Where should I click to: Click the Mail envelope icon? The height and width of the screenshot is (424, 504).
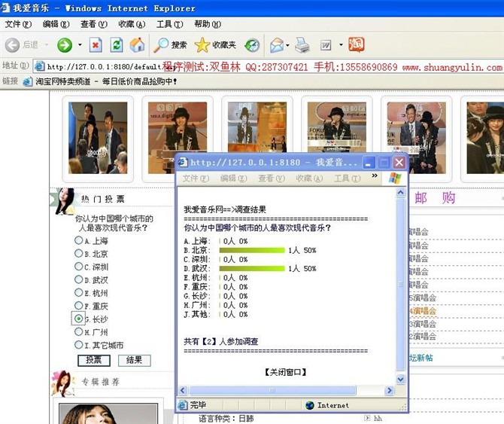[x=277, y=45]
